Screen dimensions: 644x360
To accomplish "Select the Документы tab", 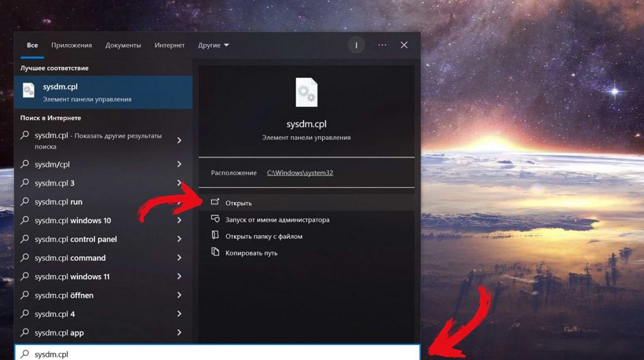I will tap(123, 45).
